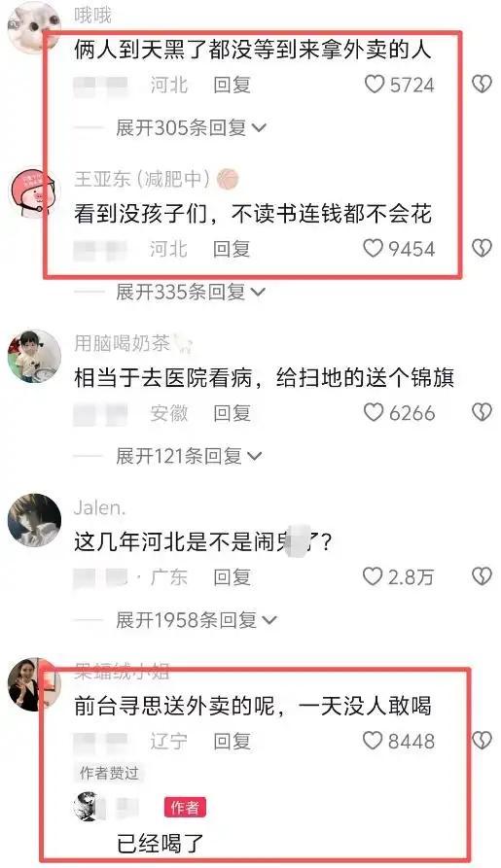Expand 121 replies

pos(189,456)
